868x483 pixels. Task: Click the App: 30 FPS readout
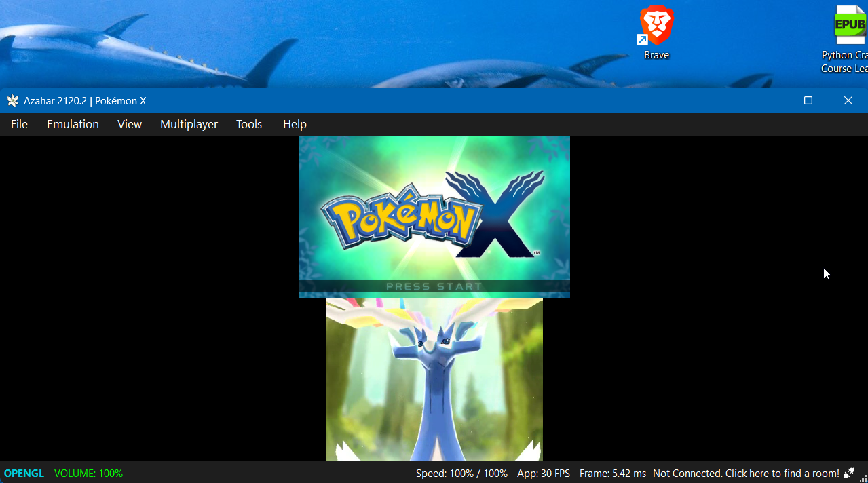click(544, 474)
